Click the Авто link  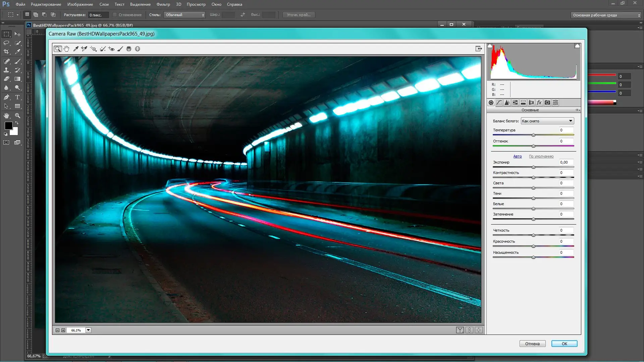coord(517,156)
